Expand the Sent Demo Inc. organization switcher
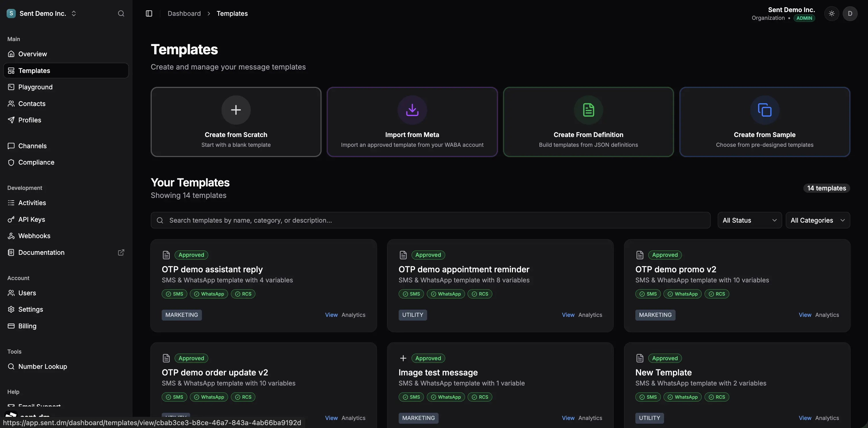This screenshot has width=868, height=428. click(42, 14)
